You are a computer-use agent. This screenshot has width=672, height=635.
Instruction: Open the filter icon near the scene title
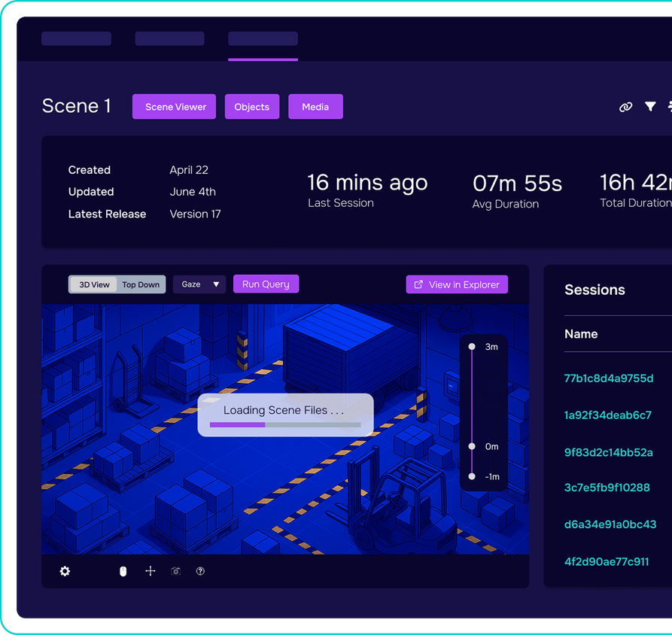click(x=650, y=107)
